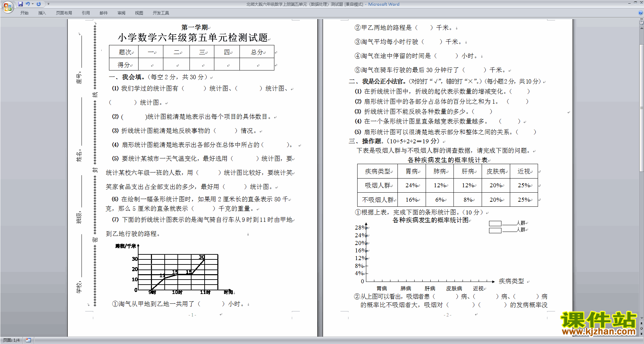Click the 9时 label on the line chart
The width and height of the screenshot is (644, 344).
pyautogui.click(x=152, y=292)
